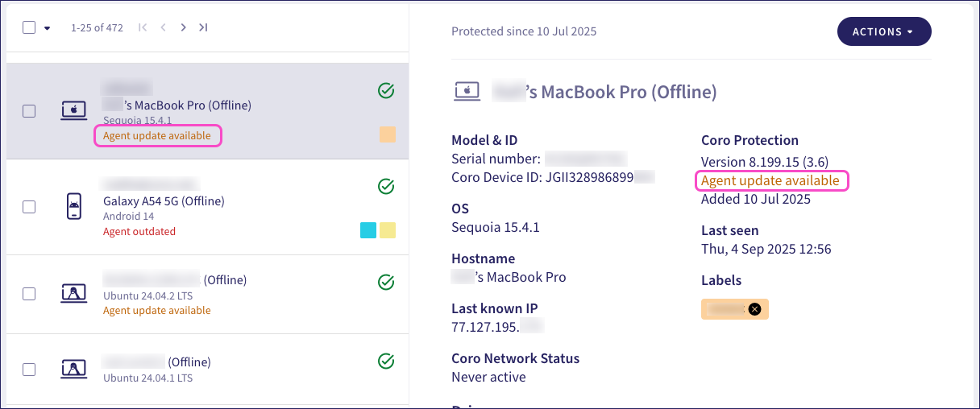Click the Linux laptop icon for Ubuntu 24.04.2
Image resolution: width=980 pixels, height=409 pixels.
click(x=74, y=294)
